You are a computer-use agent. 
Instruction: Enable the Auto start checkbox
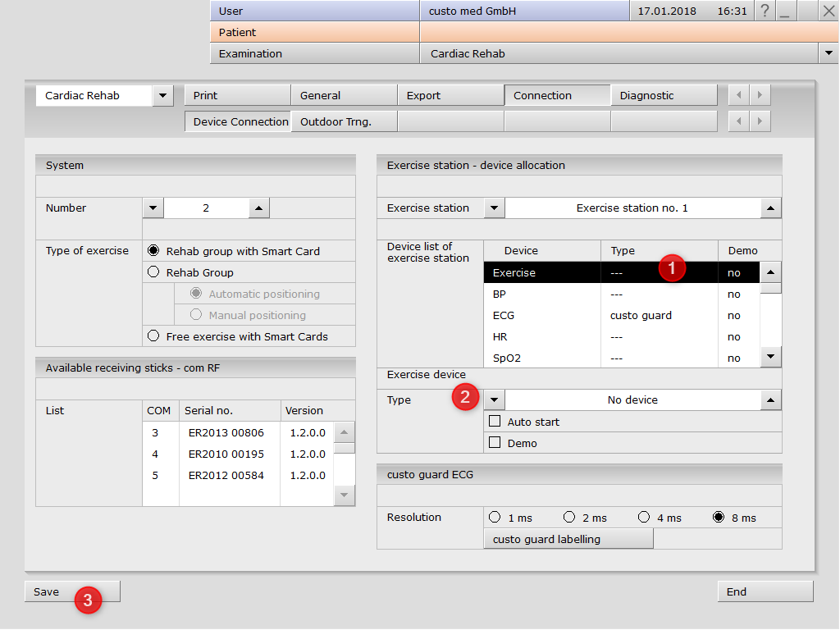(495, 421)
